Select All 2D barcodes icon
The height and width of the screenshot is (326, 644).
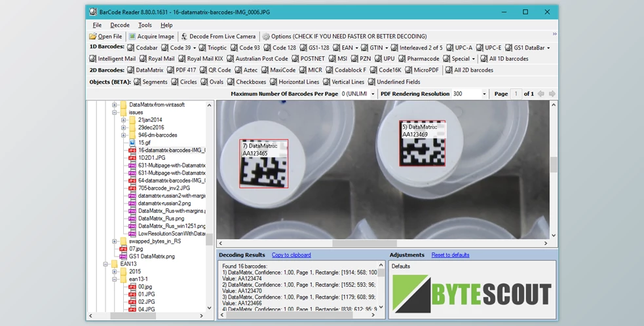449,70
